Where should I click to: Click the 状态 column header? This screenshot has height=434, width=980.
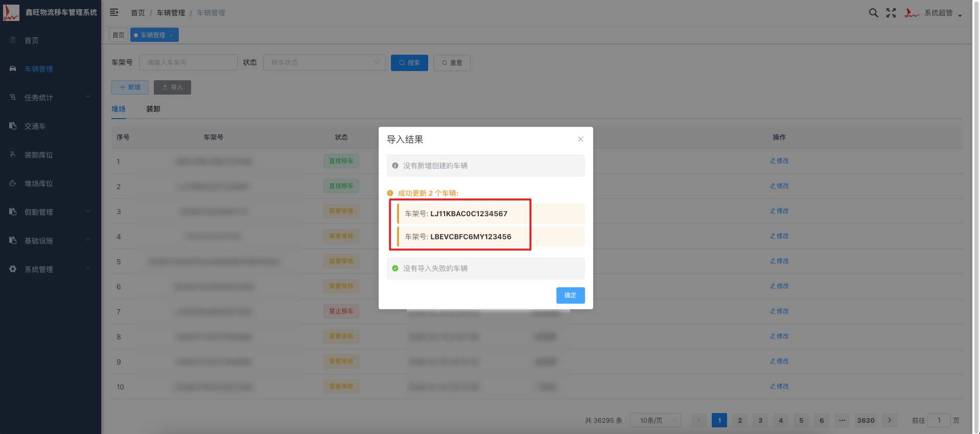pos(341,138)
